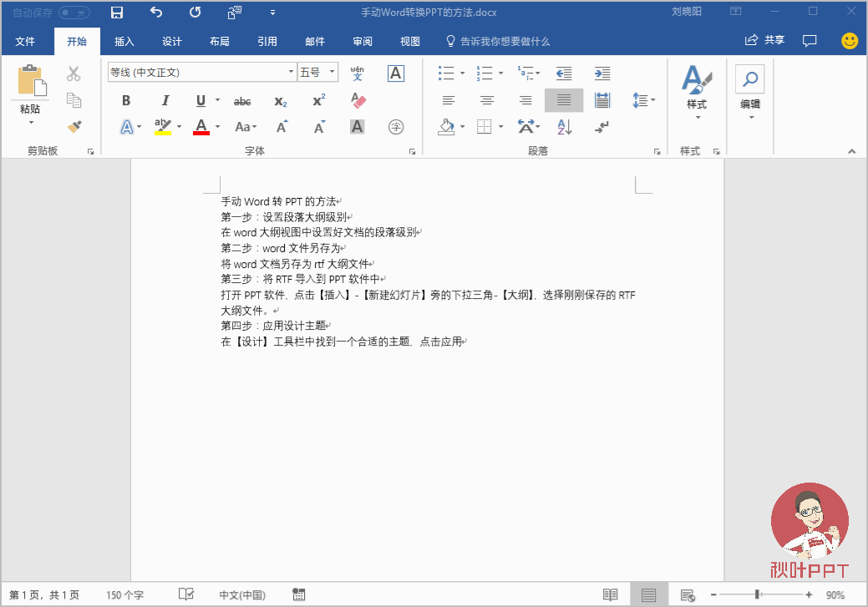Align text right
The width and height of the screenshot is (868, 607).
525,100
